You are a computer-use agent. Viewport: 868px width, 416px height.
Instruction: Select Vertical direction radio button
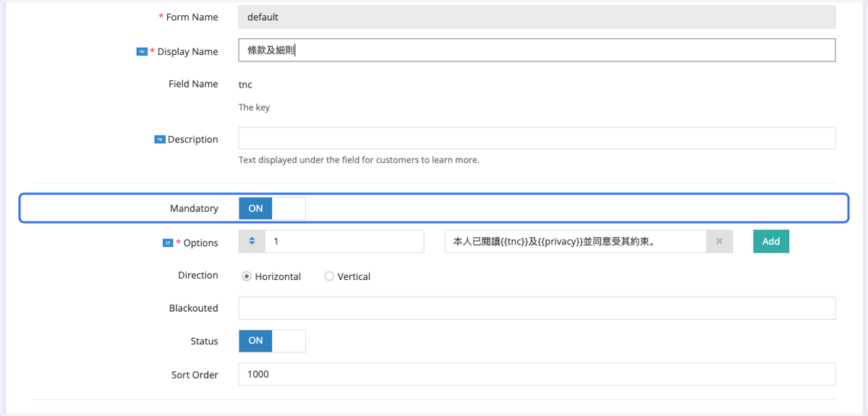[329, 276]
